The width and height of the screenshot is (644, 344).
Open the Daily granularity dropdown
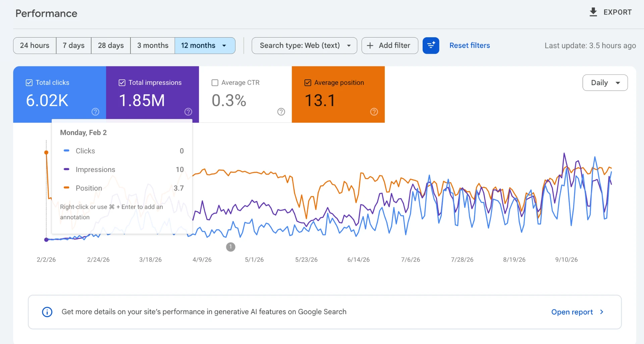coord(605,82)
